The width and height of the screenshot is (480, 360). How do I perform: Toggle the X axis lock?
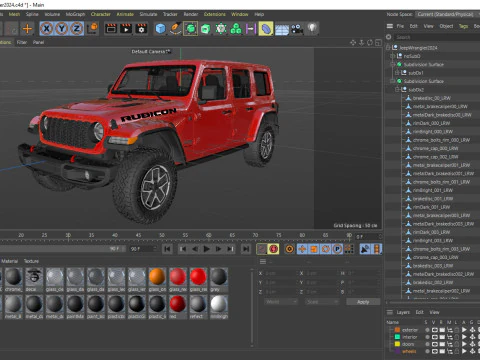[47, 29]
